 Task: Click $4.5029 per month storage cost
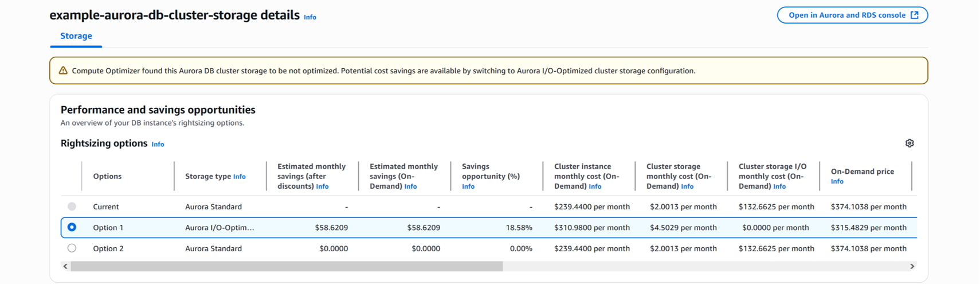[x=683, y=228]
